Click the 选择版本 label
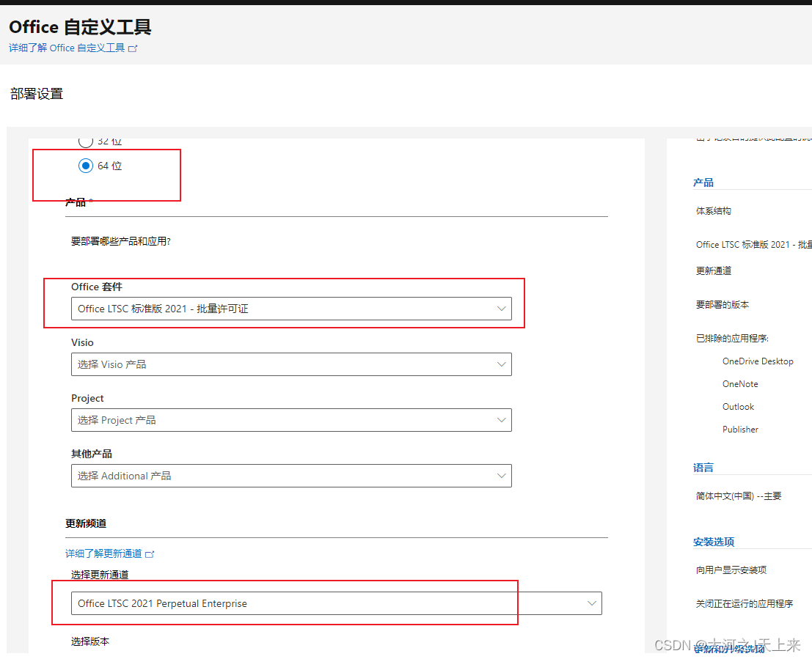Image resolution: width=812 pixels, height=659 pixels. (90, 641)
